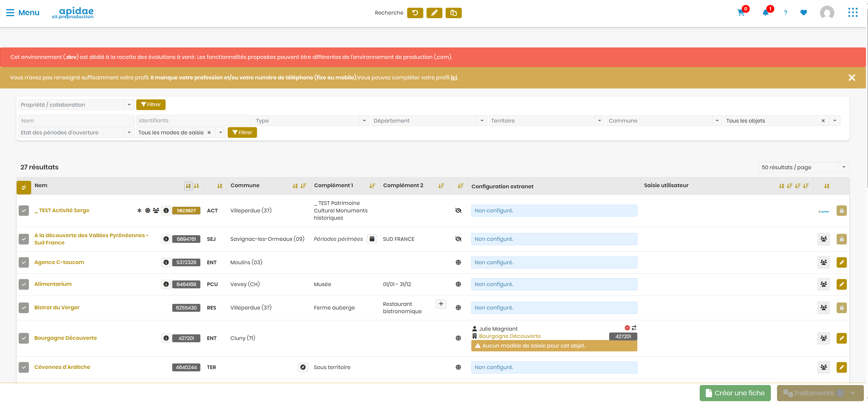Toggle the select-all checkbox in header
The image size is (868, 403).
(x=24, y=187)
